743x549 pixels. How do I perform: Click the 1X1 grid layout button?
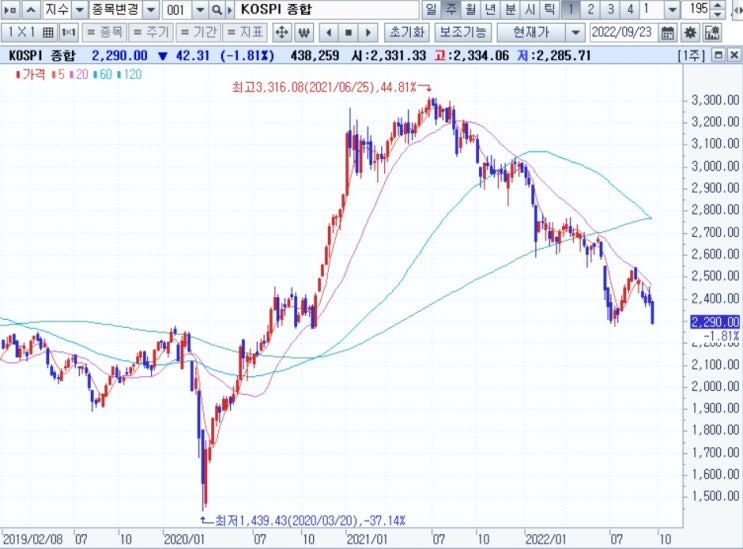point(29,32)
